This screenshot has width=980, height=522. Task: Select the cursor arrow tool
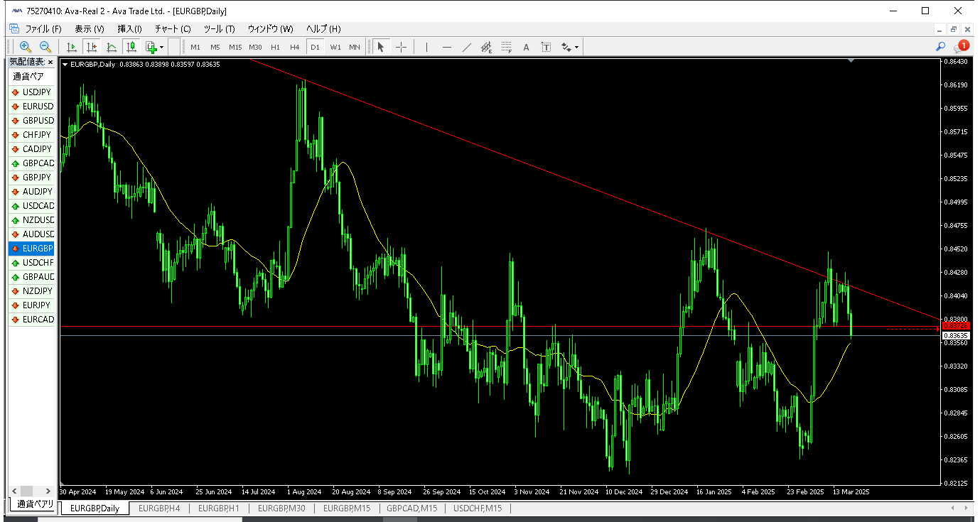(381, 47)
